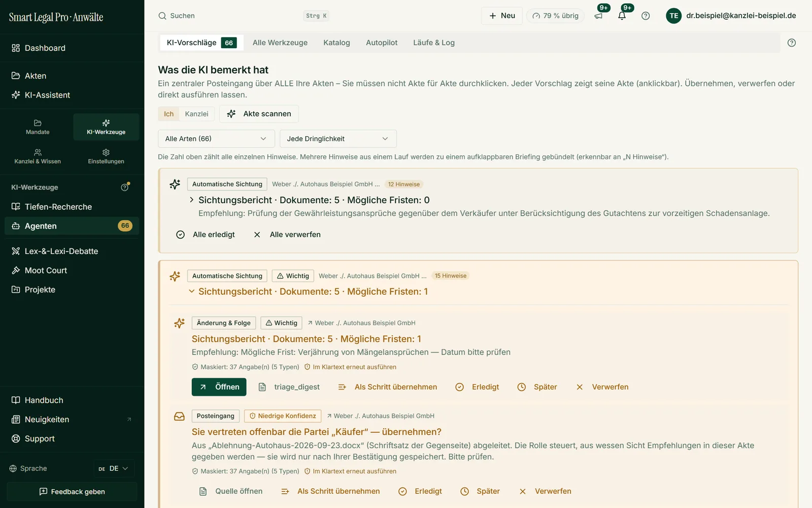Open Projekte in the sidebar

(x=72, y=290)
